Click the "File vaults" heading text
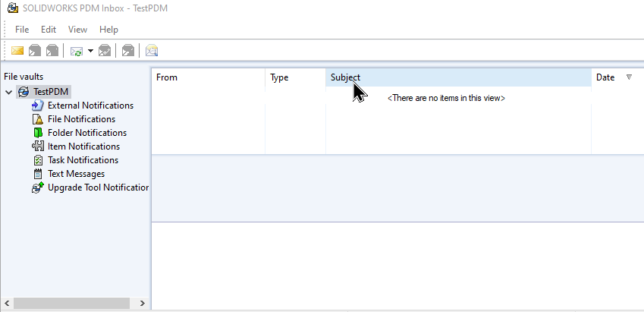This screenshot has height=312, width=644. tap(24, 77)
